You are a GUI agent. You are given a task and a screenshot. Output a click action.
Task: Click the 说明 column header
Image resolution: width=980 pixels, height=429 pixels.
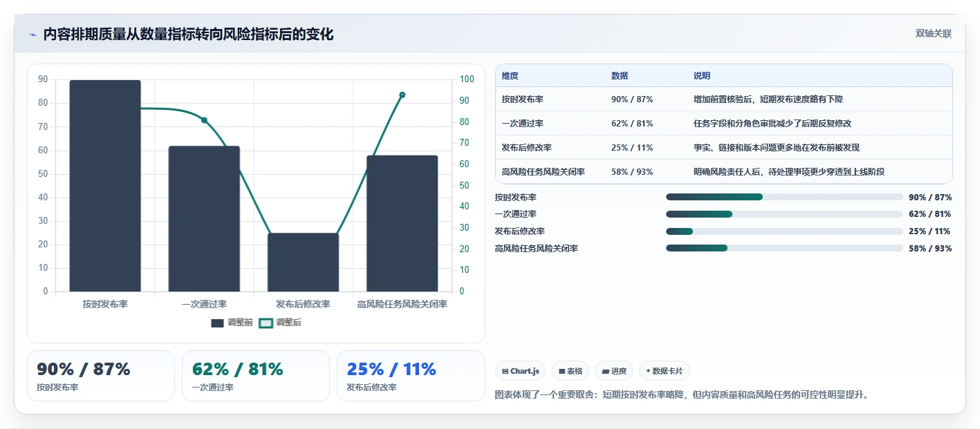pos(702,76)
